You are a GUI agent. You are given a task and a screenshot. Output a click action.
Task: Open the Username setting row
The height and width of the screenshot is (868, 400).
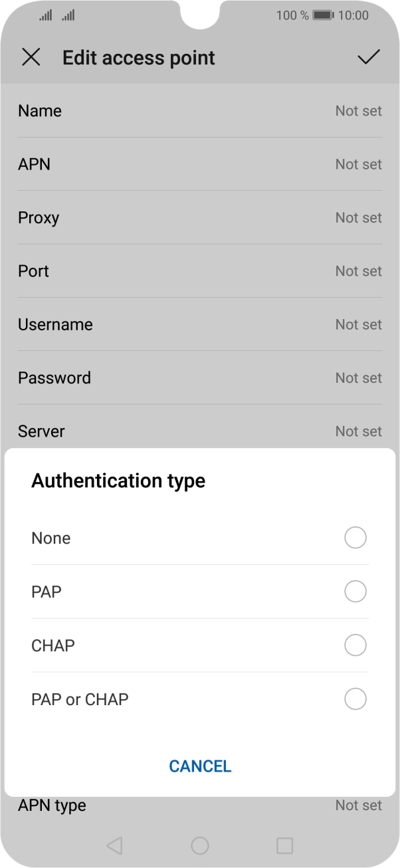(x=199, y=324)
